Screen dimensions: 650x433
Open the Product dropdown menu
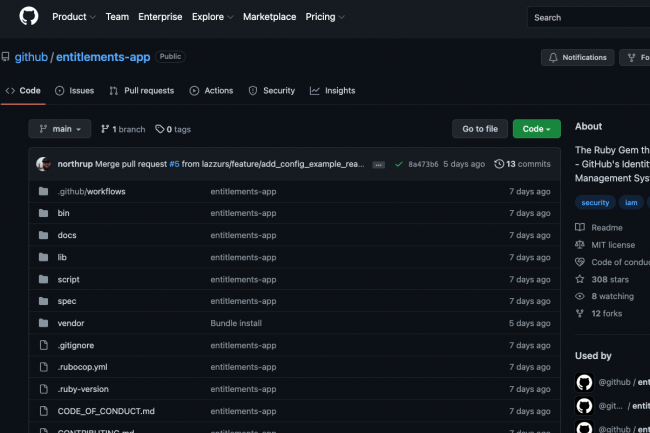(73, 17)
